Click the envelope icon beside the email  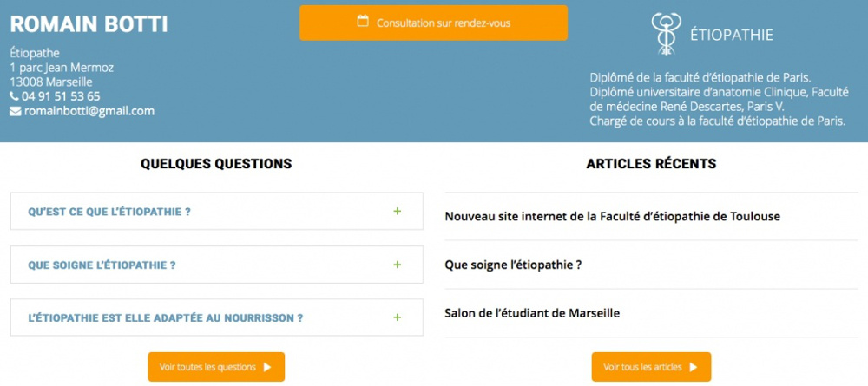[x=16, y=111]
